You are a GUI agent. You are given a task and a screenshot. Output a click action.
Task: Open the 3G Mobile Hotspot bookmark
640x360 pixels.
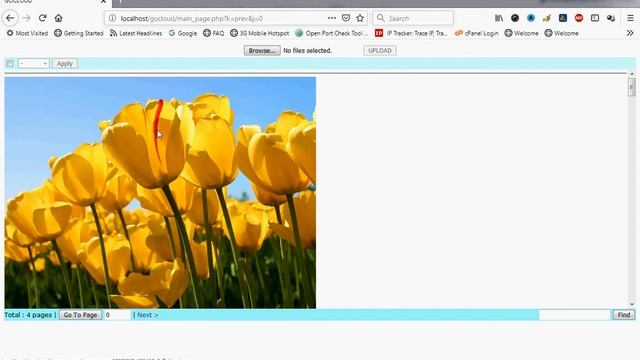260,33
